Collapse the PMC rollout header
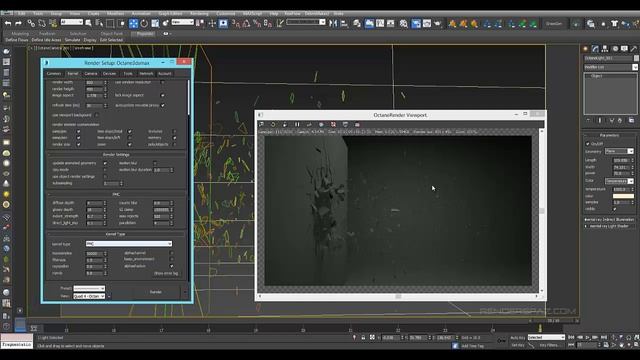 [x=116, y=194]
